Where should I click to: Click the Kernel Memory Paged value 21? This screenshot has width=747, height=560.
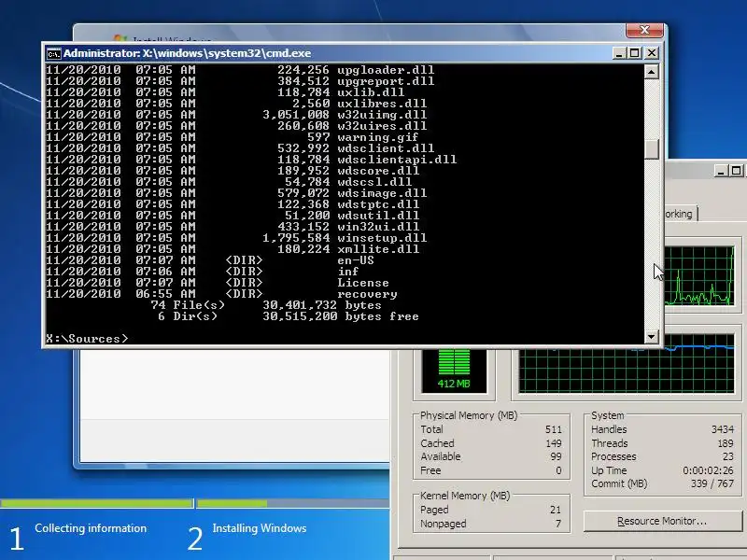(x=556, y=510)
